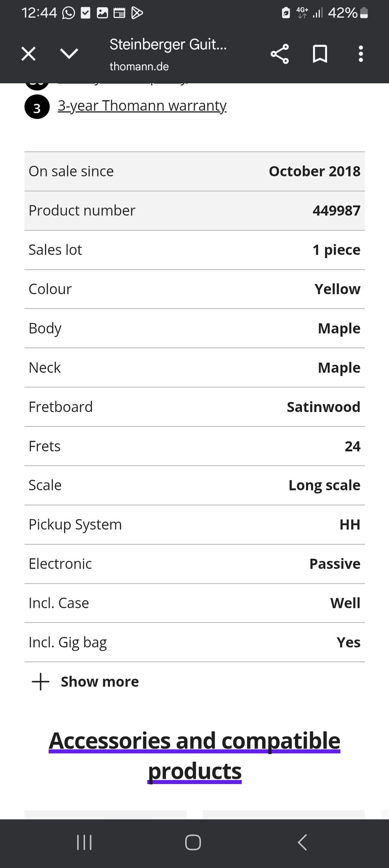Close the browser custom tab
Image resolution: width=389 pixels, height=868 pixels.
click(x=28, y=54)
